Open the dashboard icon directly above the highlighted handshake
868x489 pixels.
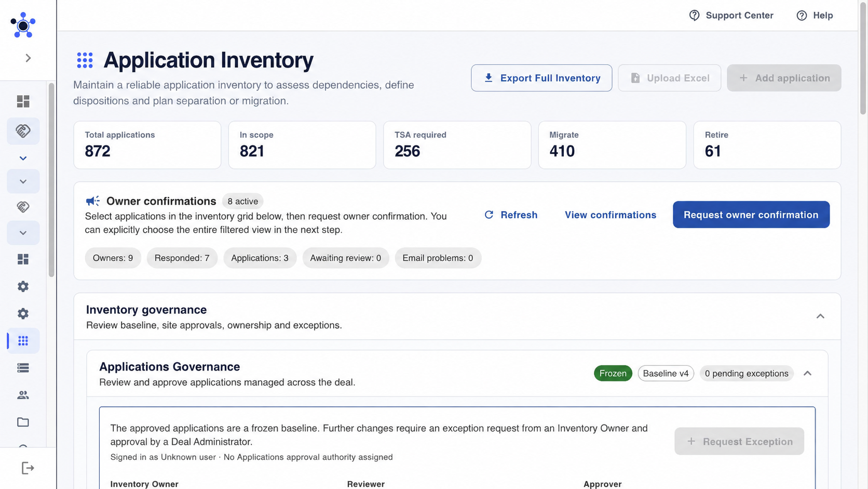23,101
